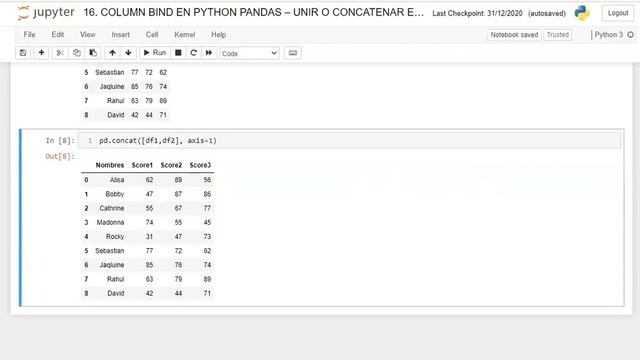Viewport: 640px width, 360px height.
Task: Click the Last Checkpoint text
Action: click(x=477, y=13)
